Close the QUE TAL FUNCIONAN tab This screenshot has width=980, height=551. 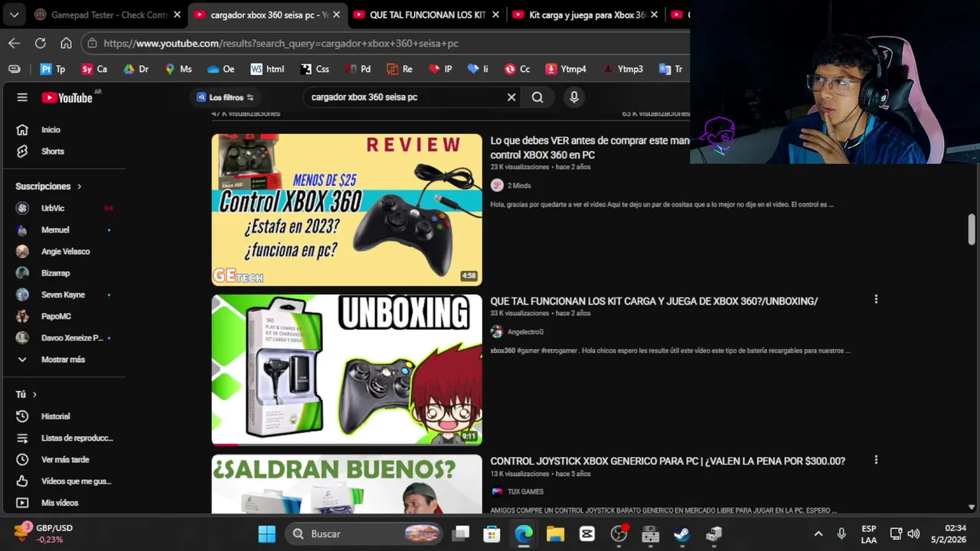tap(495, 15)
